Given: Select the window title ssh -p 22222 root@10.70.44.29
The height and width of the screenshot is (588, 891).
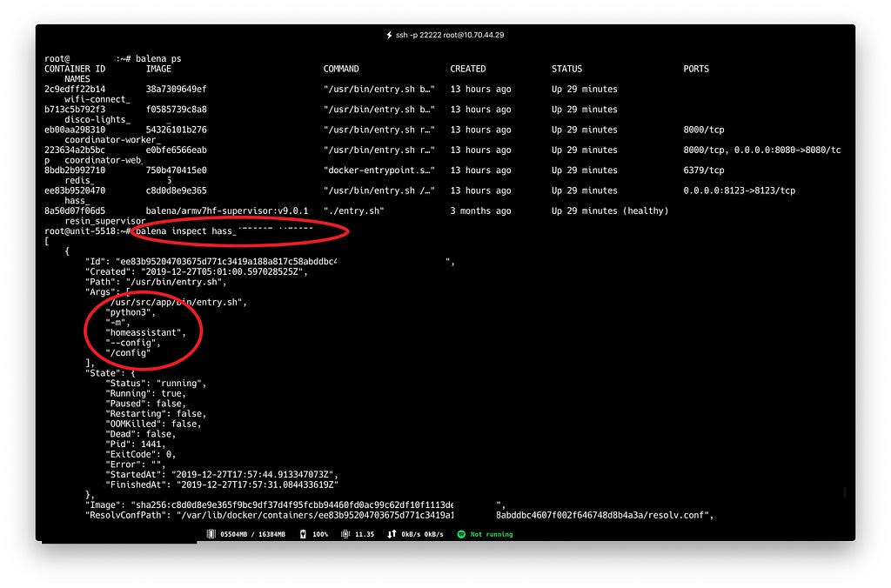Looking at the screenshot, I should coord(450,35).
